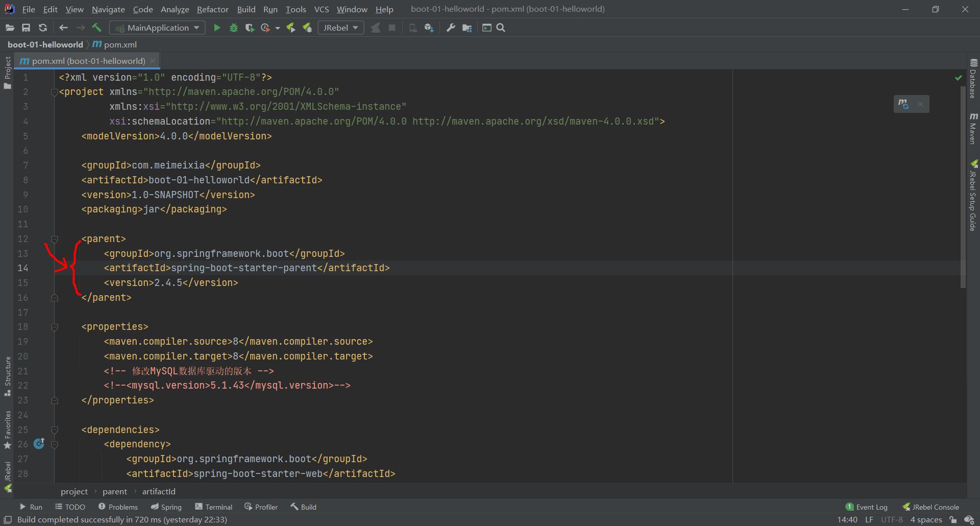Click boot-01-helloworld in the navigation bar
The width and height of the screenshot is (980, 526).
45,44
